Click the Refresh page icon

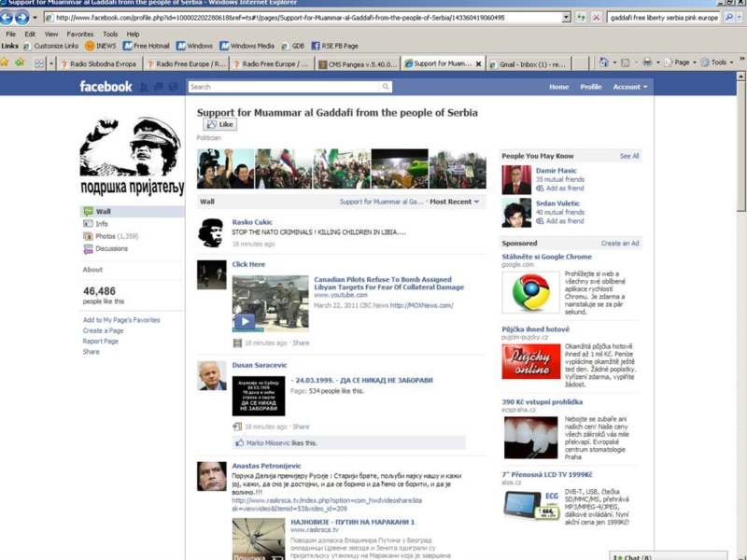click(x=582, y=18)
